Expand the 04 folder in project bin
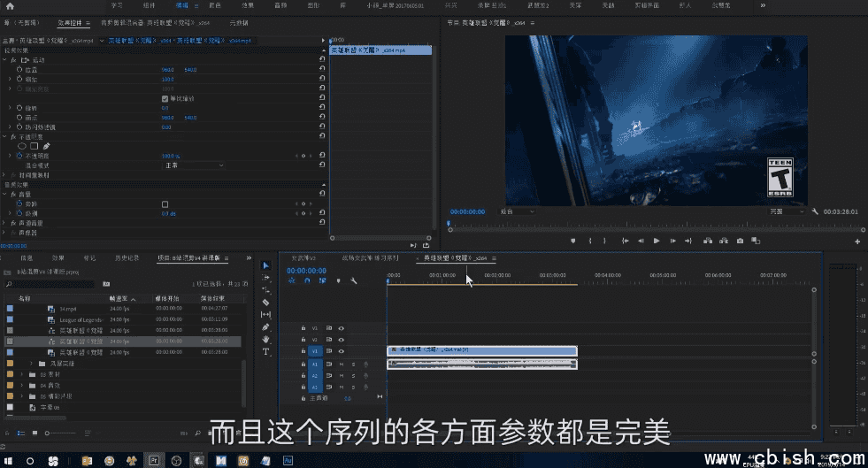 click(22, 386)
